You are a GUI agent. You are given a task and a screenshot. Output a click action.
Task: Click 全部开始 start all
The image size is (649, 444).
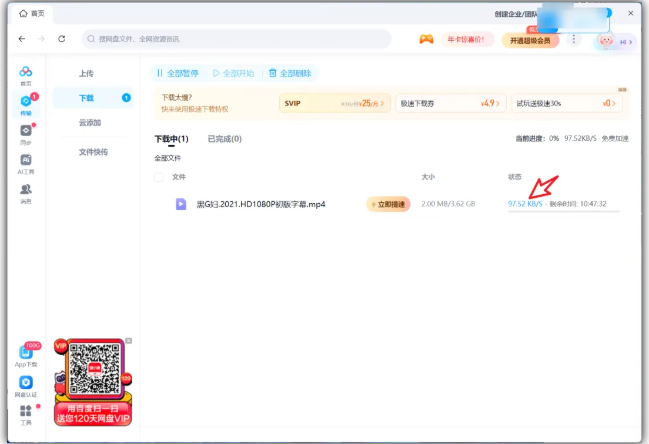click(233, 73)
